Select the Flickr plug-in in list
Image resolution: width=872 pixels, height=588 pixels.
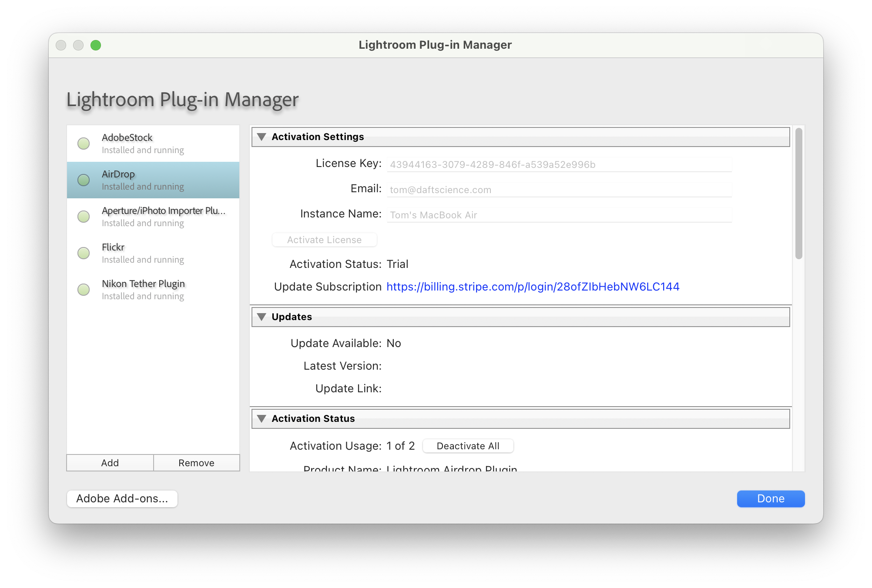click(x=153, y=253)
